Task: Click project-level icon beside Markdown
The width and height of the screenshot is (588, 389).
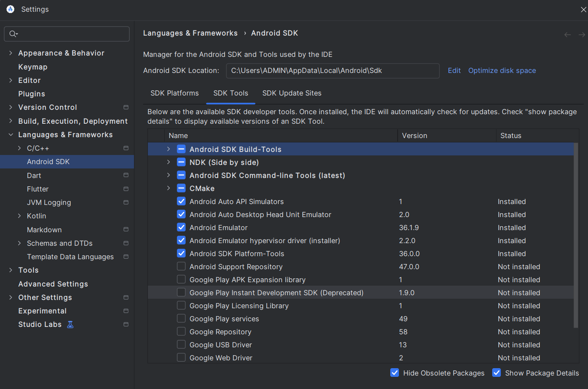Action: [x=126, y=230]
